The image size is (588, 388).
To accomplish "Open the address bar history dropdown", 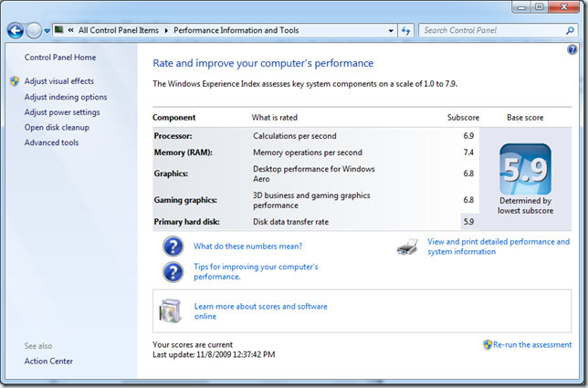I will (x=391, y=31).
